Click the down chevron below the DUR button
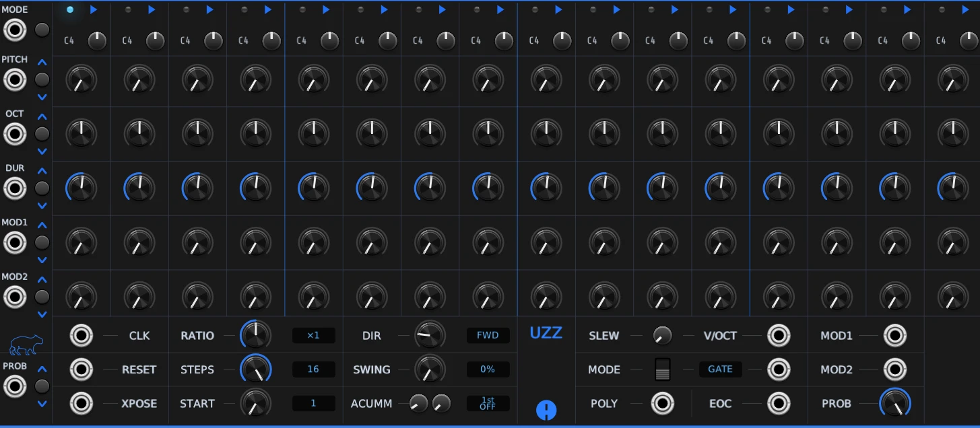Screen dimensions: 980x428 coord(42,205)
